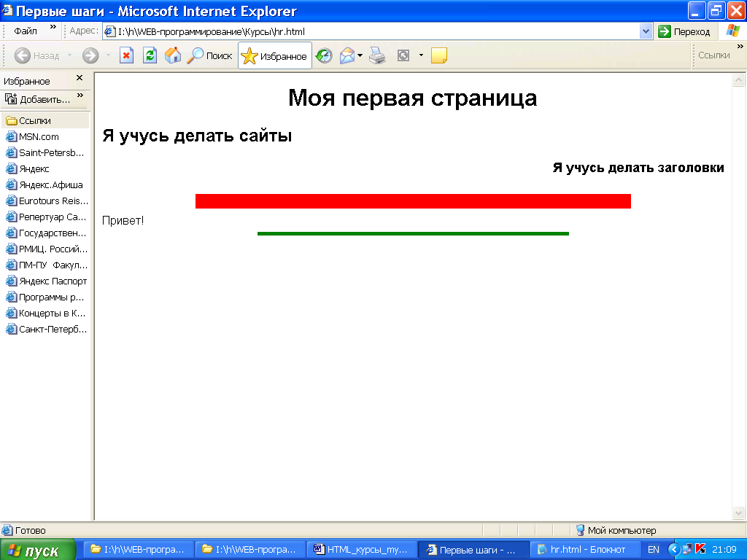Screen dimensions: 747x560
Task: Go to Home page icon
Action: coord(173,55)
